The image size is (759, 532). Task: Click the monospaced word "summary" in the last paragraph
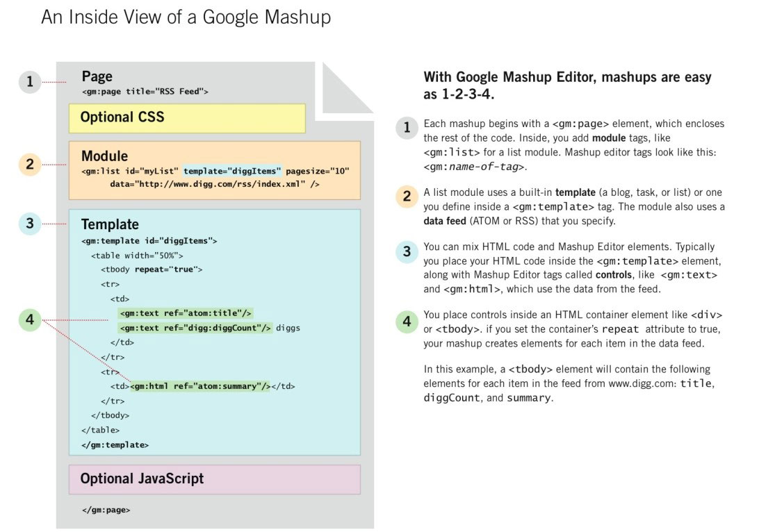click(528, 398)
